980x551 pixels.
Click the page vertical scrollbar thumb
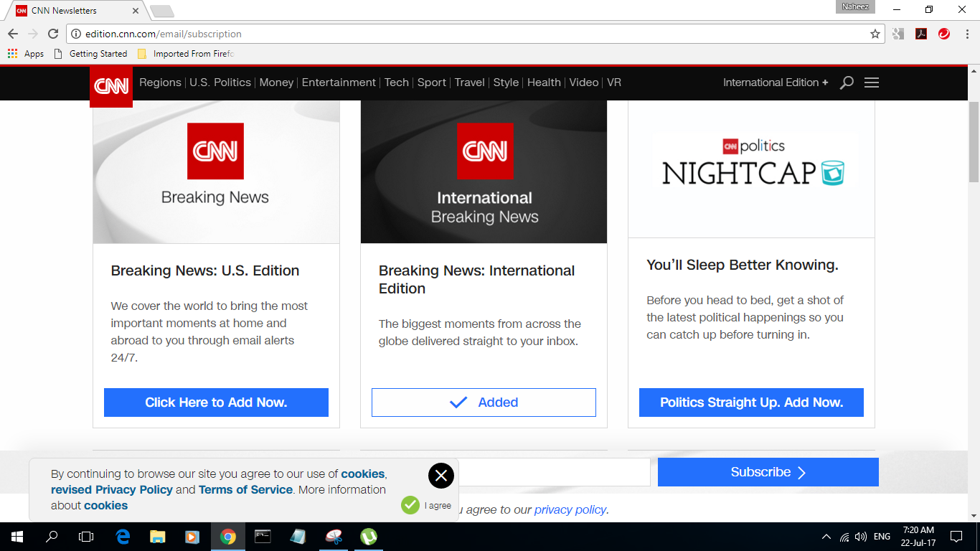point(974,142)
